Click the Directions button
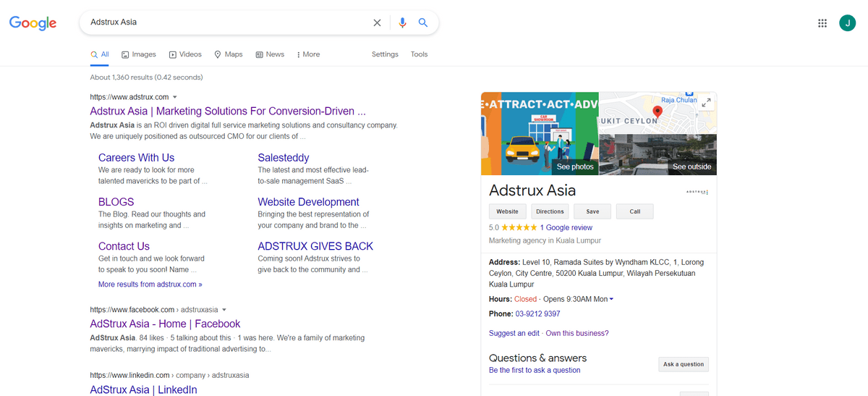868x396 pixels. click(x=550, y=211)
